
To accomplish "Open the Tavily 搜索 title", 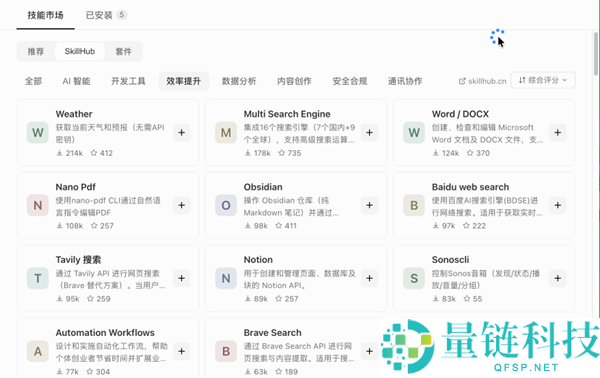I will tap(78, 260).
